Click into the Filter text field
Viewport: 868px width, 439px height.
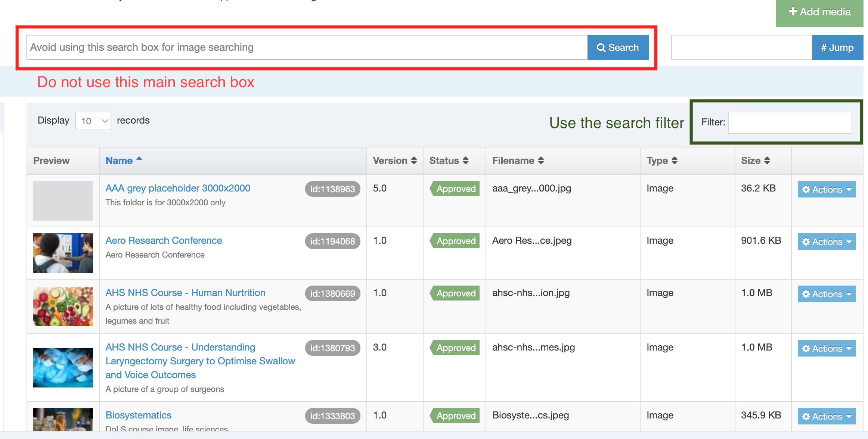click(790, 122)
